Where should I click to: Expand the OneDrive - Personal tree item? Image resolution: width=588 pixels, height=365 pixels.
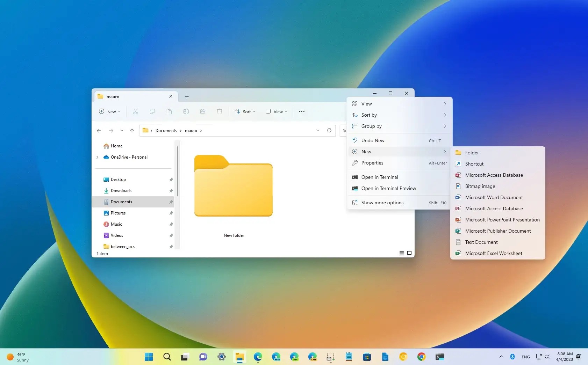(98, 157)
